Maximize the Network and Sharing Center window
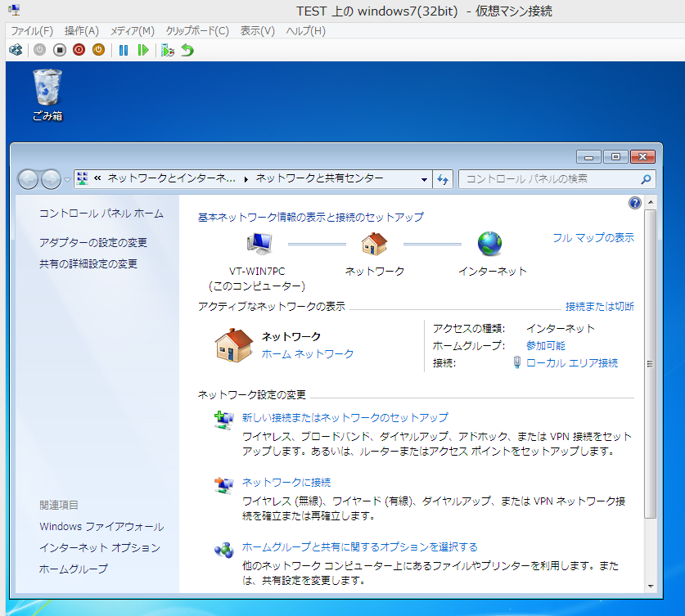This screenshot has width=685, height=616. tap(615, 157)
